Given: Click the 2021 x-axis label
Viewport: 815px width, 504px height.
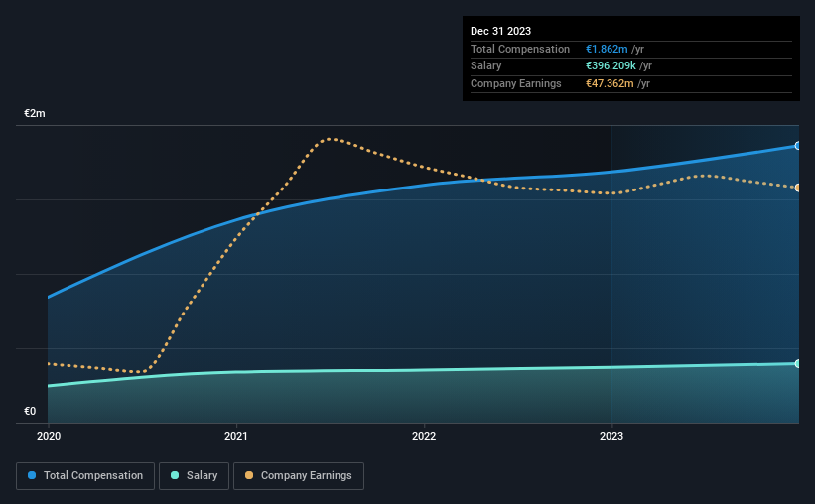Looking at the screenshot, I should [236, 436].
